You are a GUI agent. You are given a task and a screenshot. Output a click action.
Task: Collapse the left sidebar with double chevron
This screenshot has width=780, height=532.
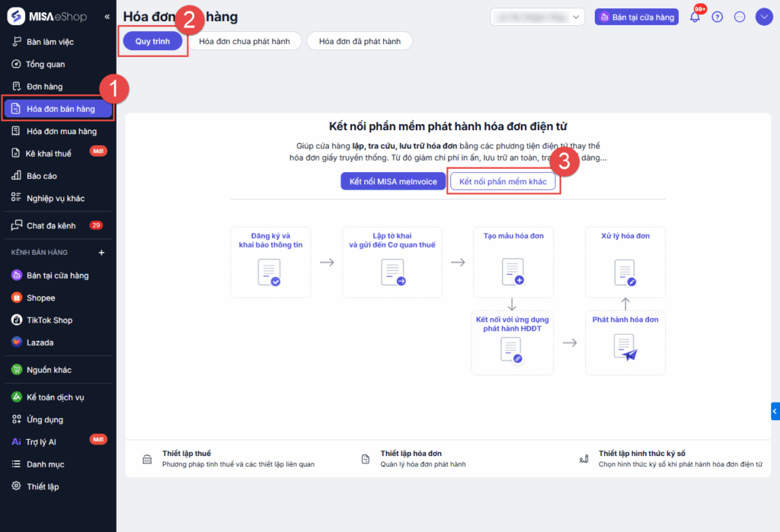click(x=107, y=17)
